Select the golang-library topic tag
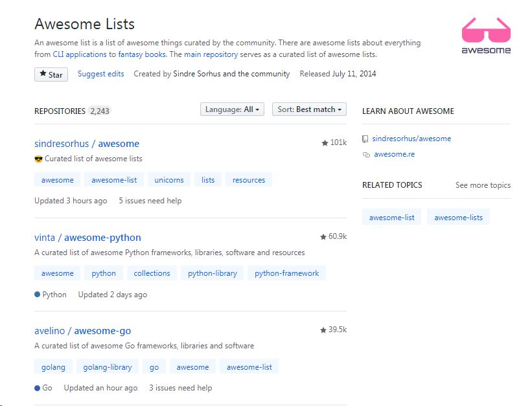 pos(107,367)
